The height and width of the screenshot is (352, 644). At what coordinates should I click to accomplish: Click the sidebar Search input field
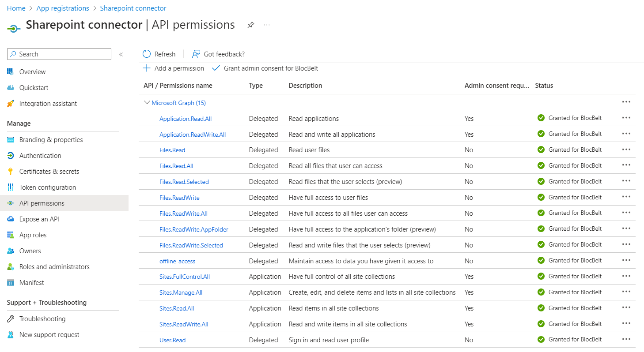[62, 54]
